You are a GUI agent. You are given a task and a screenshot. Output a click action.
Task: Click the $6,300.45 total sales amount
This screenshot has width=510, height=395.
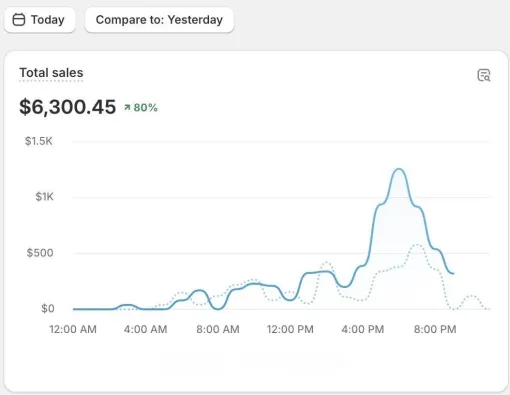[x=68, y=107]
